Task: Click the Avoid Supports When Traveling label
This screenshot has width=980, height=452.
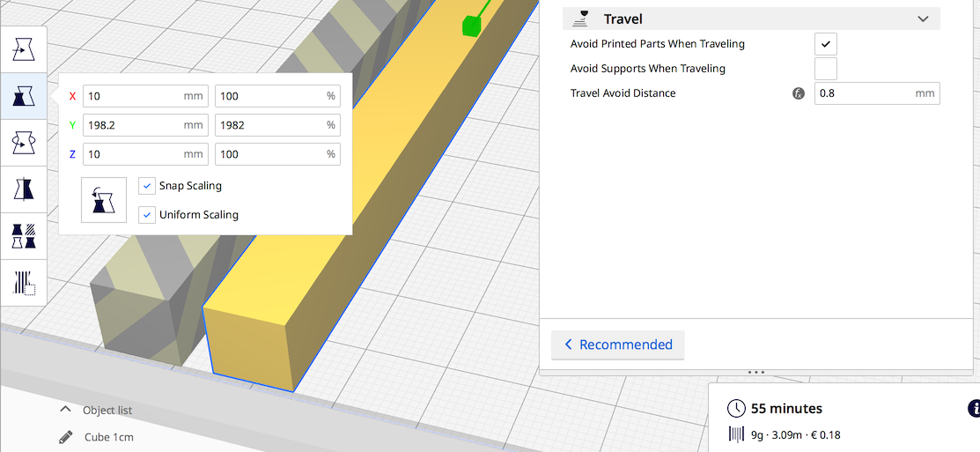Action: [647, 69]
